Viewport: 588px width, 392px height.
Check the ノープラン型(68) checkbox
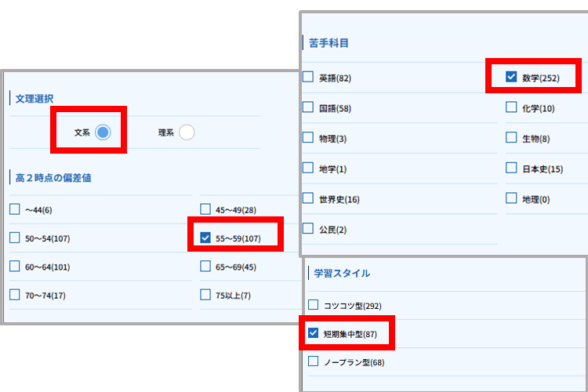coord(313,361)
